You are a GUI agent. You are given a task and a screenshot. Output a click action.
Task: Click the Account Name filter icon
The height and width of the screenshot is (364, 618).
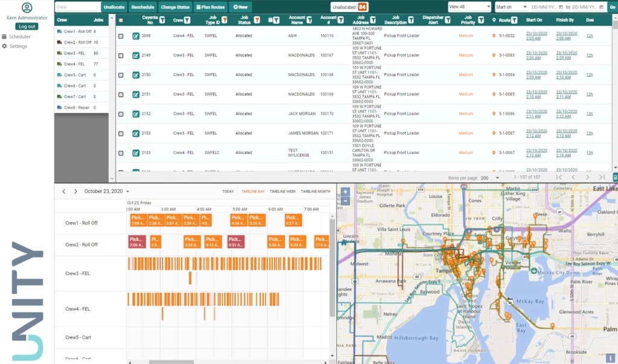pyautogui.click(x=310, y=21)
